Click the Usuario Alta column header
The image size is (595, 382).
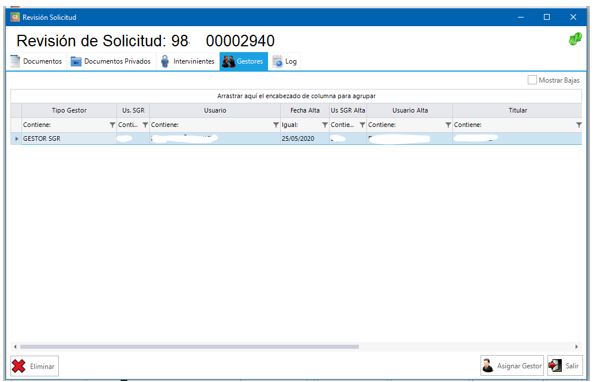pos(410,110)
